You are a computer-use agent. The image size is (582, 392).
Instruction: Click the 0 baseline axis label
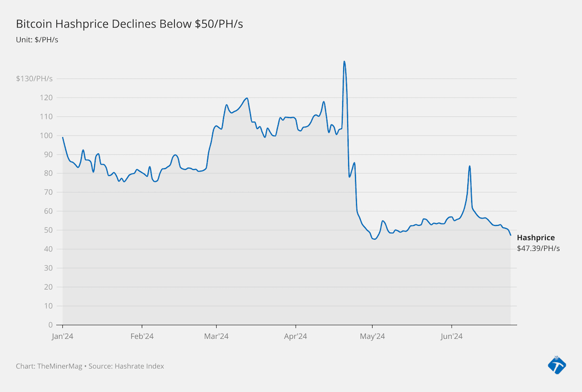(51, 325)
